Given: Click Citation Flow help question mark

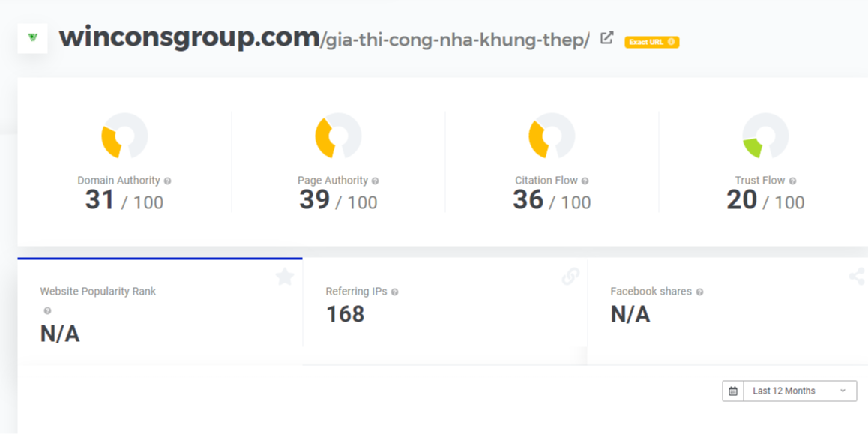Looking at the screenshot, I should point(585,181).
